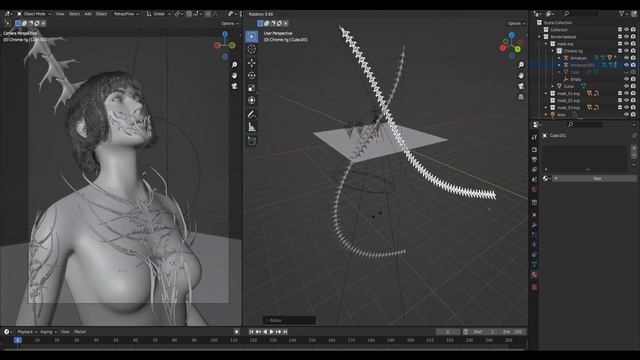The image size is (640, 360).
Task: Toggle Collection visibility eye icon
Action: click(627, 29)
